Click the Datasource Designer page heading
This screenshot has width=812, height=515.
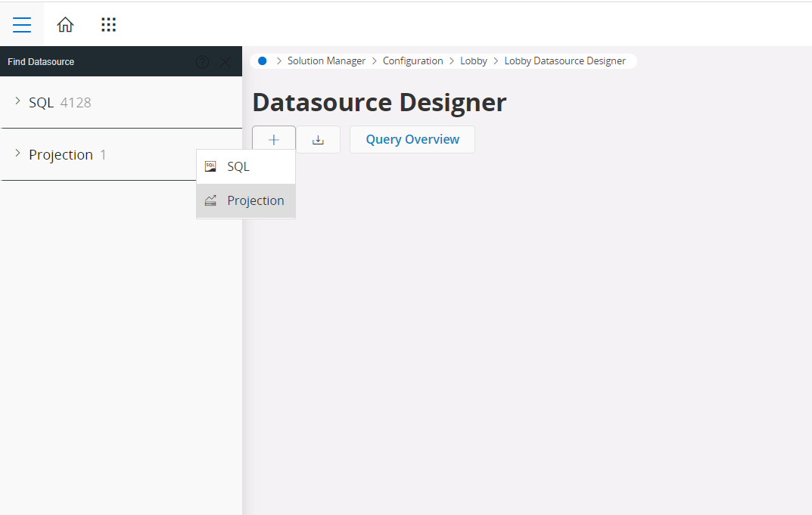[x=379, y=103]
